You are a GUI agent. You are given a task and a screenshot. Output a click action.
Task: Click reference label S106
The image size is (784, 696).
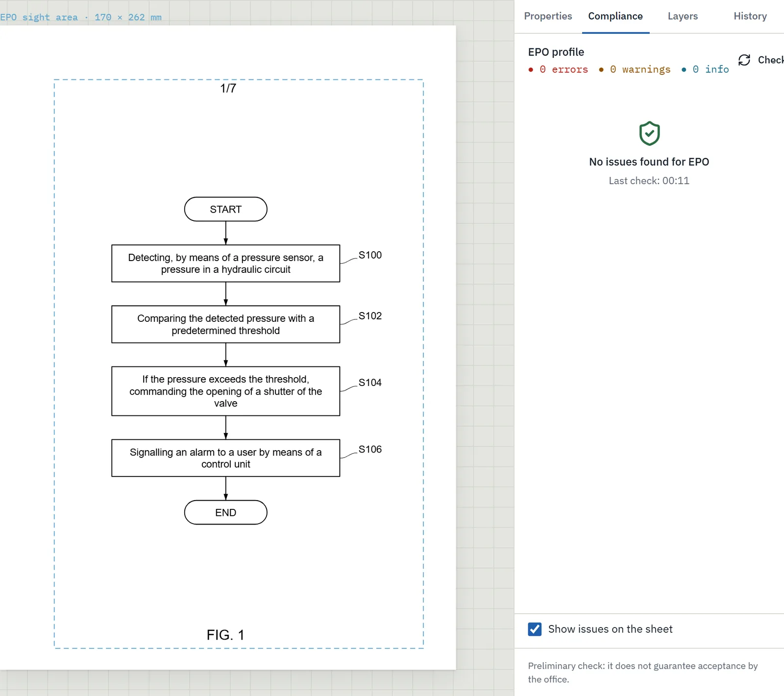tap(370, 449)
